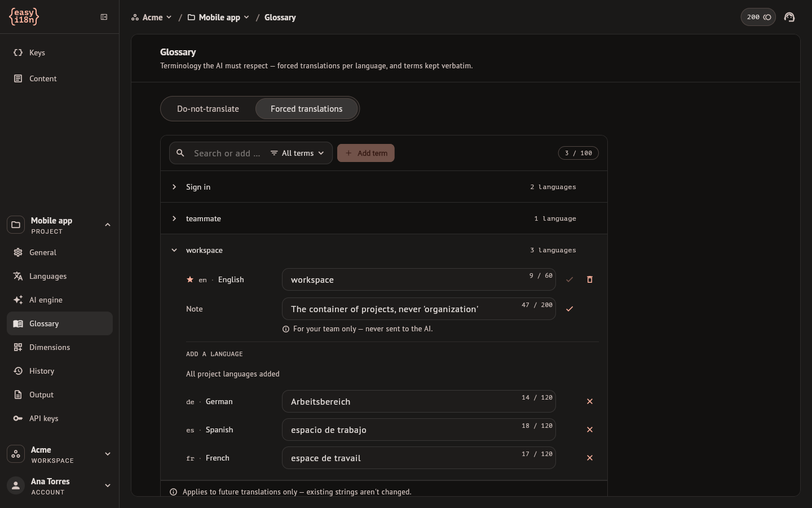Screen dimensions: 812x508
Task: Edit the German Arbeitsbereich field
Action: (x=419, y=401)
